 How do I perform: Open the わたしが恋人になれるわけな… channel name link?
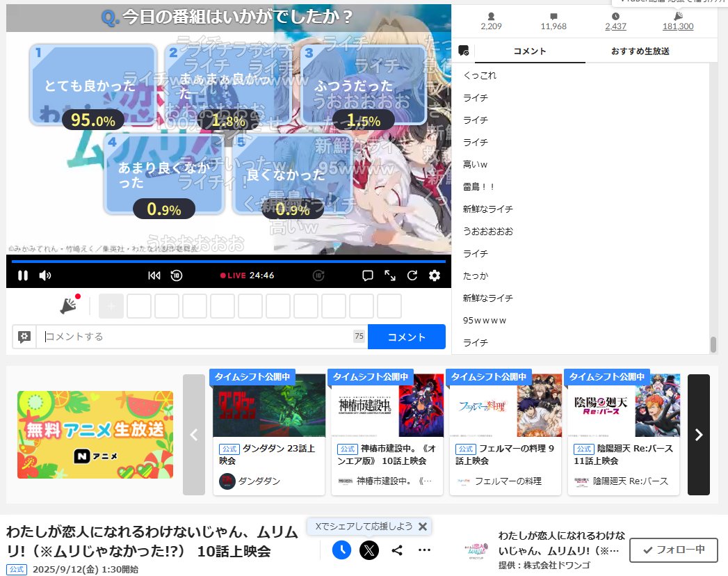coord(562,543)
